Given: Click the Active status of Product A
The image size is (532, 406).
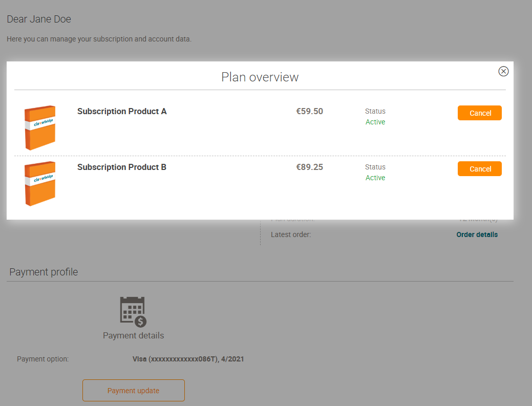Looking at the screenshot, I should 375,122.
